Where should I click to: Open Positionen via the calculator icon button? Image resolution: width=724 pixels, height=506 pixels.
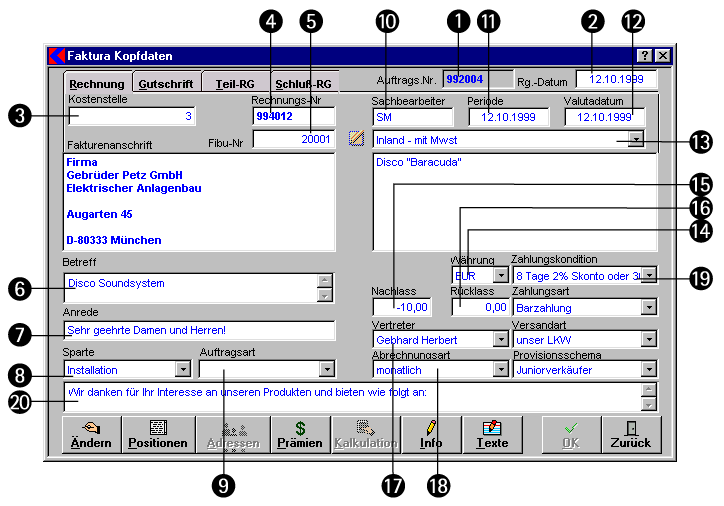pyautogui.click(x=157, y=433)
